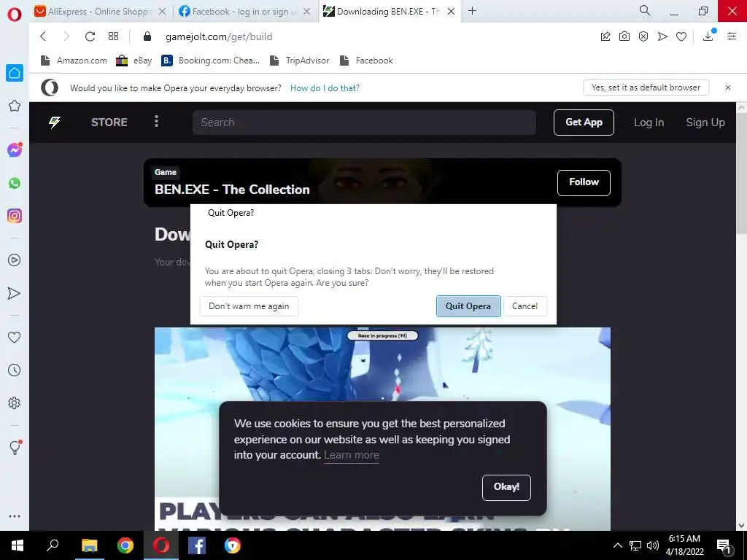The height and width of the screenshot is (560, 747).
Task: Open the Booking.com bookmark
Action: click(x=211, y=61)
